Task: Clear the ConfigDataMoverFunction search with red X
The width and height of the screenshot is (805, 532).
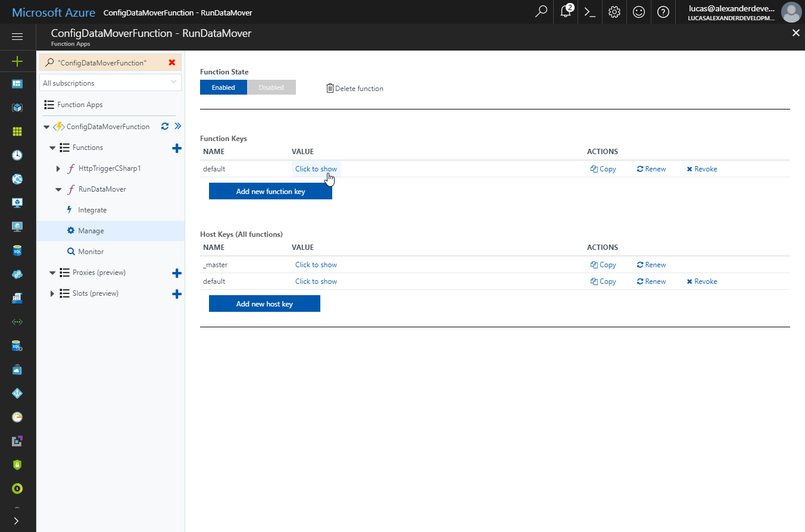Action: click(x=172, y=62)
